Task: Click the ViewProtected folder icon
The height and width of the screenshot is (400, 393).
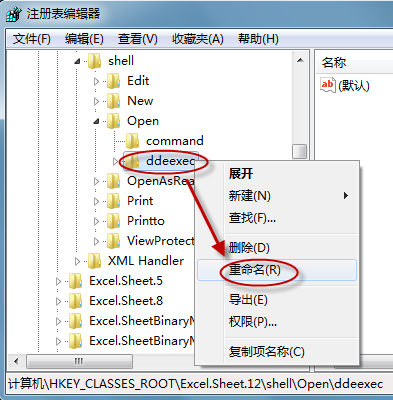Action: 113,241
